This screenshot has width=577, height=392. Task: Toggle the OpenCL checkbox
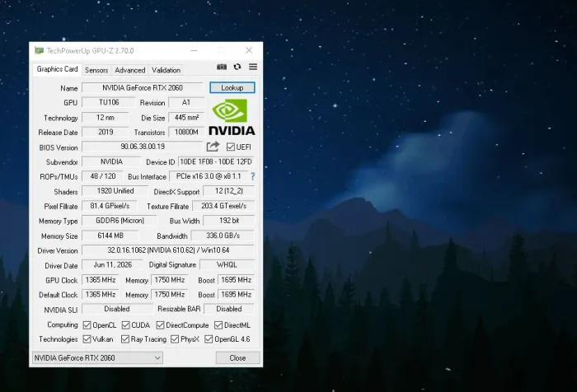87,325
